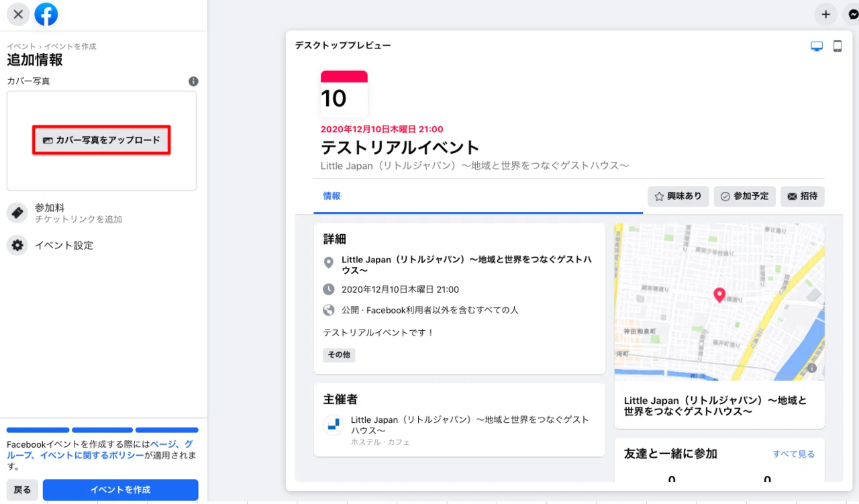859x504 pixels.
Task: Open host Little Japan page name
Action: coord(470,425)
